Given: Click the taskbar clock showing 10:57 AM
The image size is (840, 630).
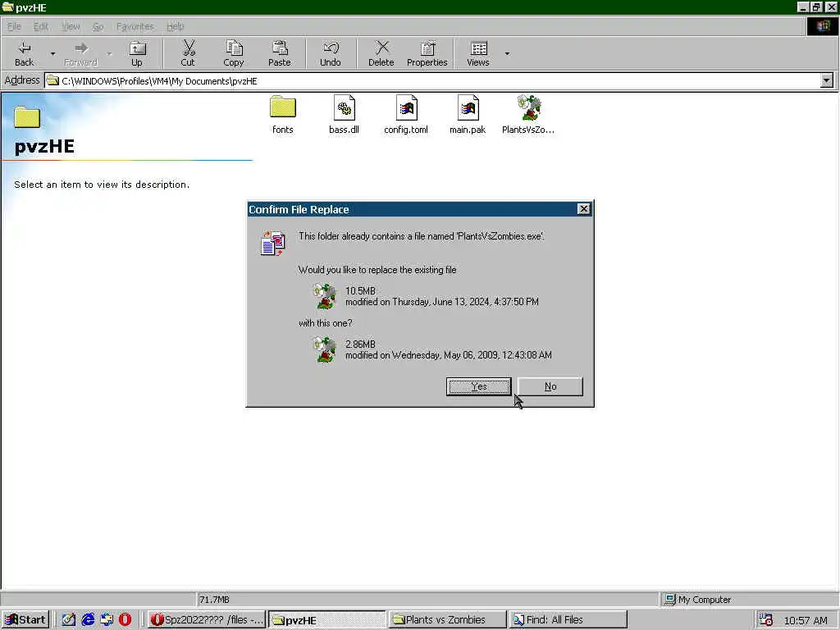Looking at the screenshot, I should (806, 620).
